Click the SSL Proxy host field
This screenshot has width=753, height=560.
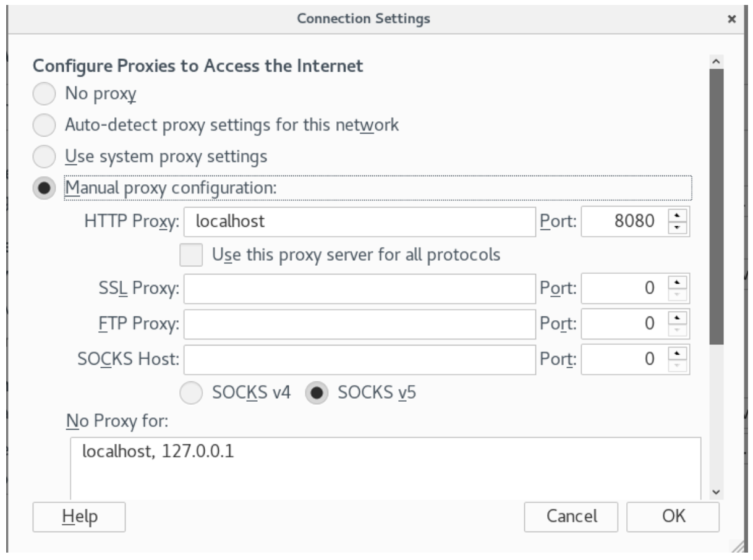[359, 289]
